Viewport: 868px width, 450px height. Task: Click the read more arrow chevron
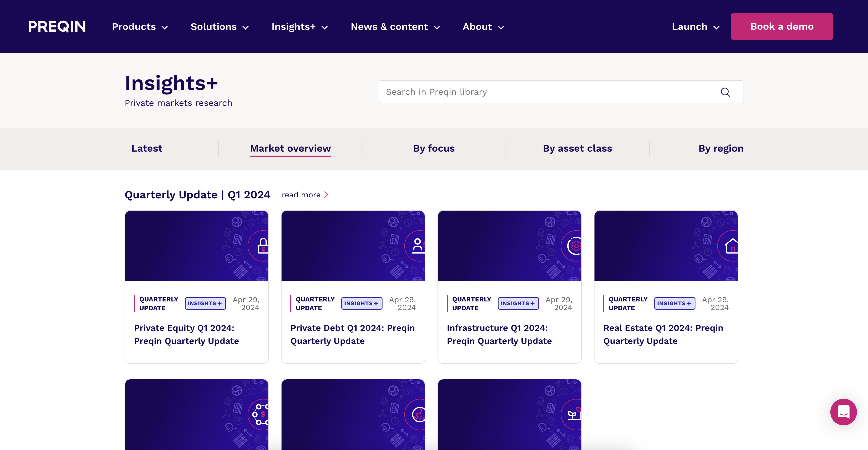pyautogui.click(x=326, y=195)
